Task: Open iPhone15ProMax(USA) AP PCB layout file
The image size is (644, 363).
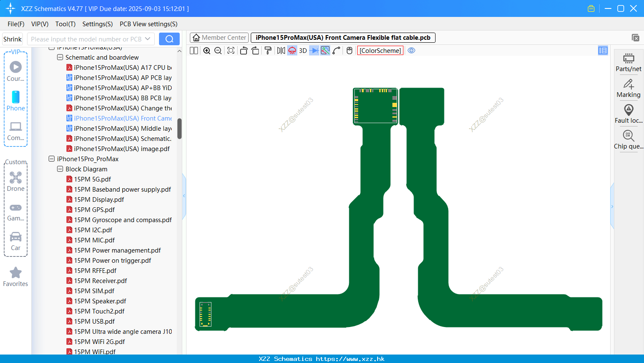Action: coord(119,77)
